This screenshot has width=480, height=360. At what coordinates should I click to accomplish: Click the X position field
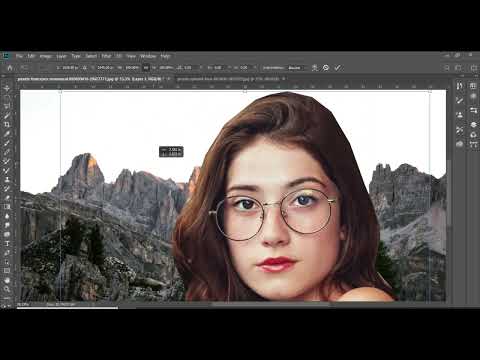pos(70,68)
